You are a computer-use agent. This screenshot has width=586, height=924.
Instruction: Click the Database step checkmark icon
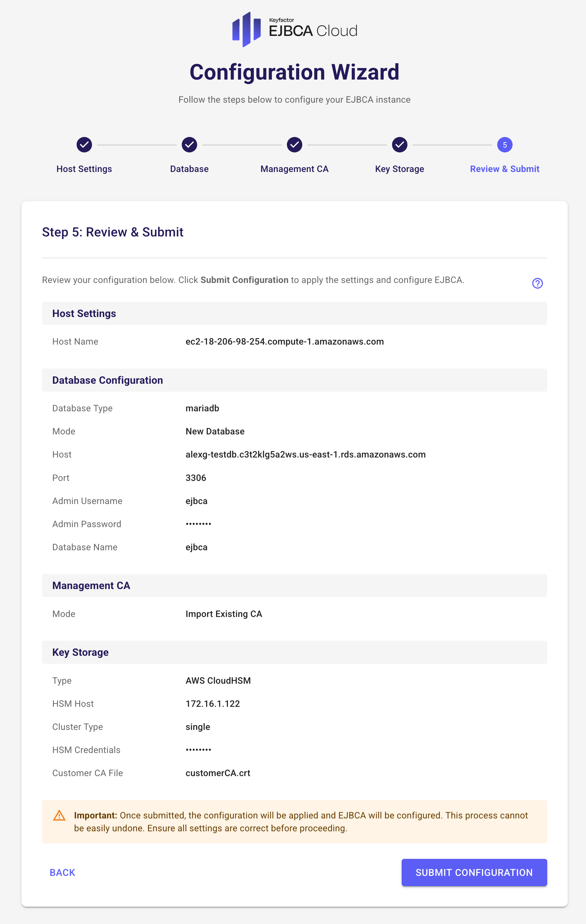point(189,145)
